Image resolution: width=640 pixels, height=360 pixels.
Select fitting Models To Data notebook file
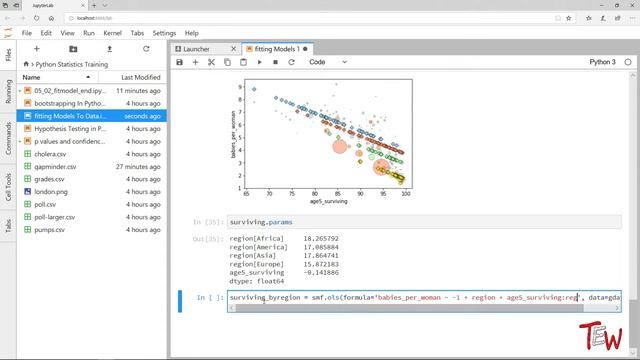[92, 116]
